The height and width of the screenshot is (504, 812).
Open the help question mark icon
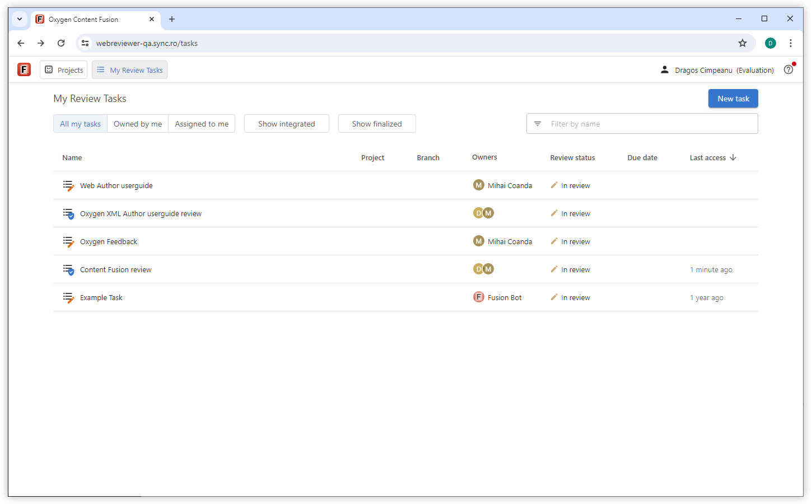(788, 69)
